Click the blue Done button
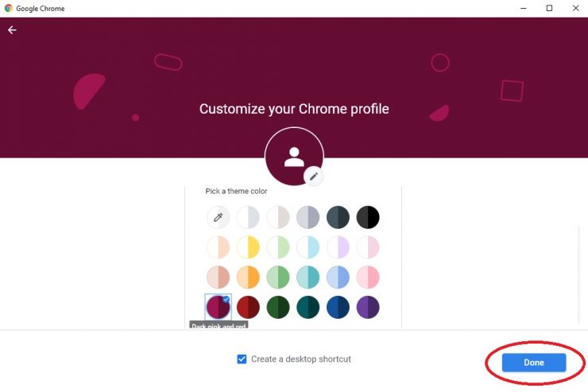588x392 pixels. click(534, 363)
